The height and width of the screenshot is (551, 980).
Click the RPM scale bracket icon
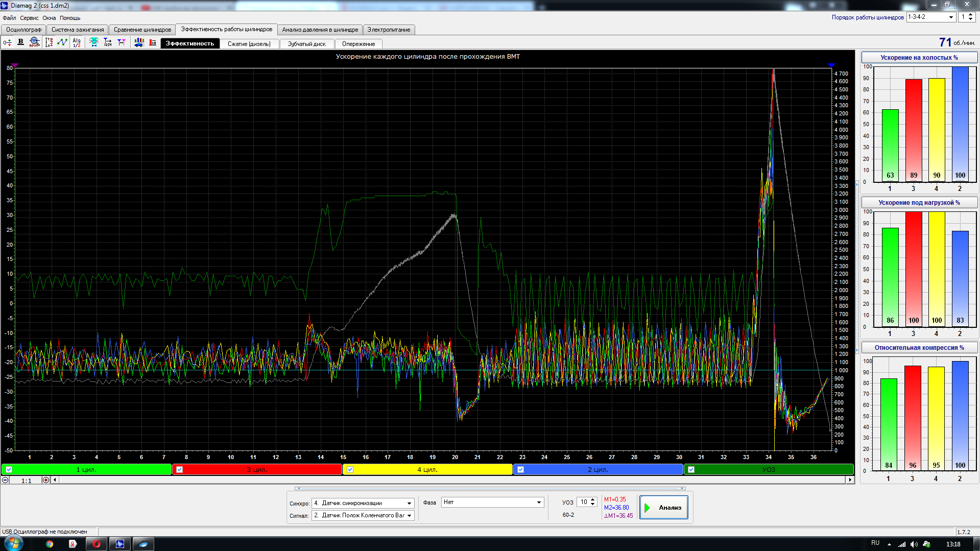pos(49,42)
